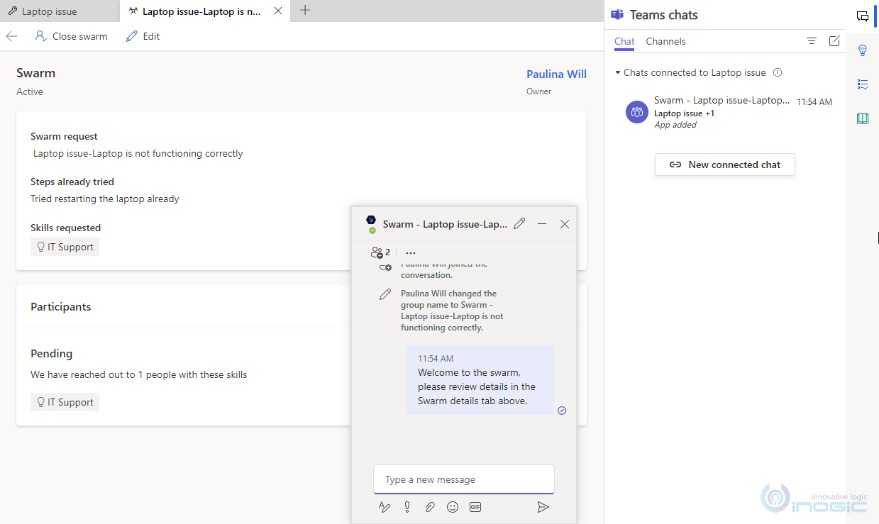Viewport: 879px width, 524px height.
Task: Close the Laptop issue-Laptop swarm tab
Action: (278, 11)
